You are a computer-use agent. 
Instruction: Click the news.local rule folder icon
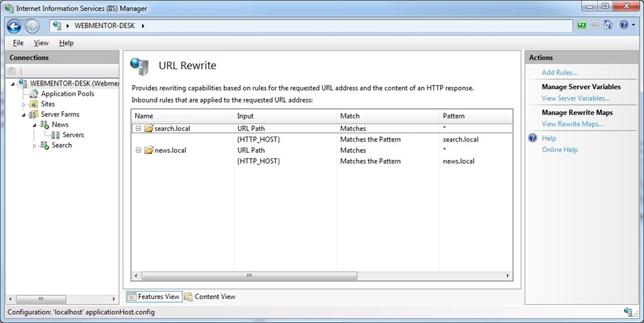point(148,150)
